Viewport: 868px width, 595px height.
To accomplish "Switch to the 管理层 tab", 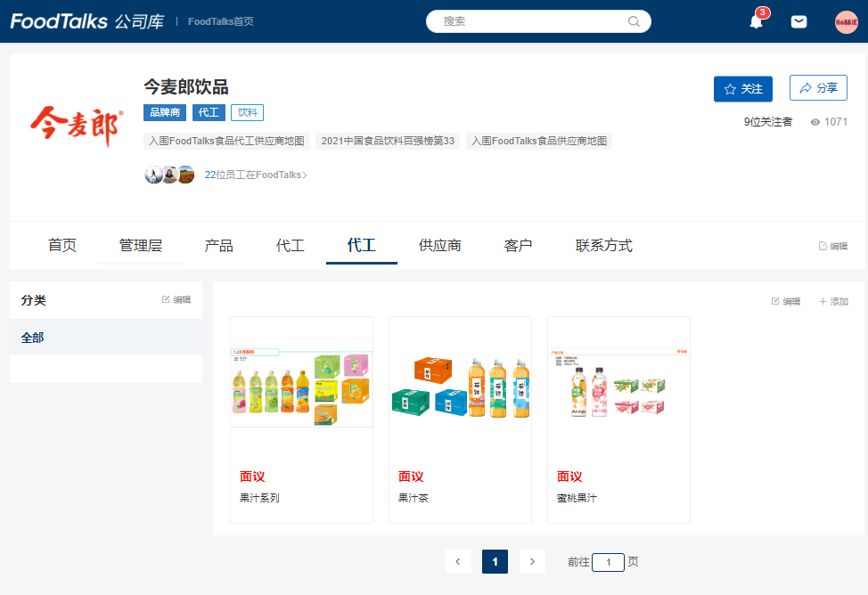I will coord(141,245).
